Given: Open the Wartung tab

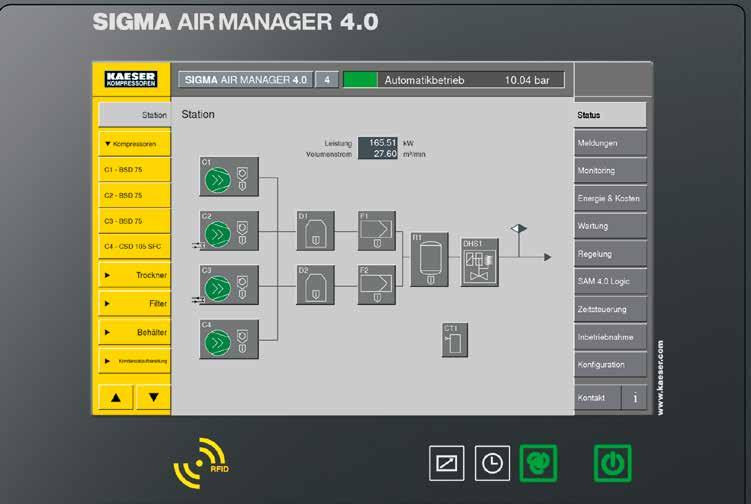Looking at the screenshot, I should (610, 226).
